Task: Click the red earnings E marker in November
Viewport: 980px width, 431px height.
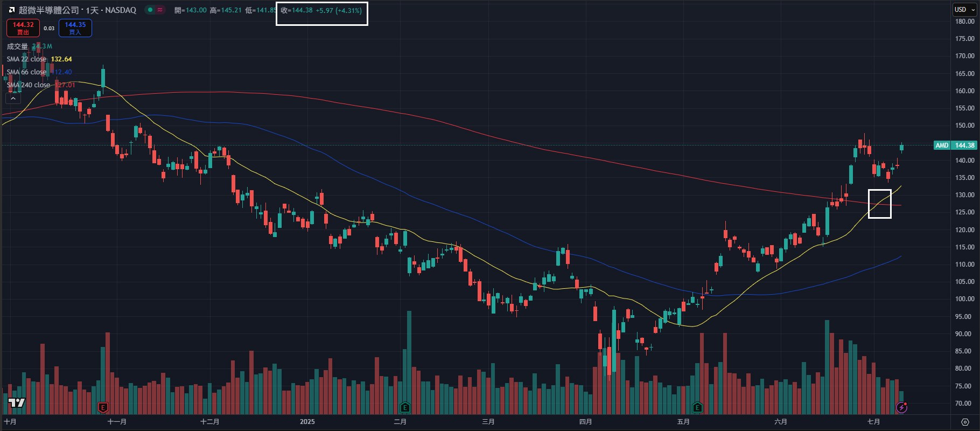Action: click(103, 407)
